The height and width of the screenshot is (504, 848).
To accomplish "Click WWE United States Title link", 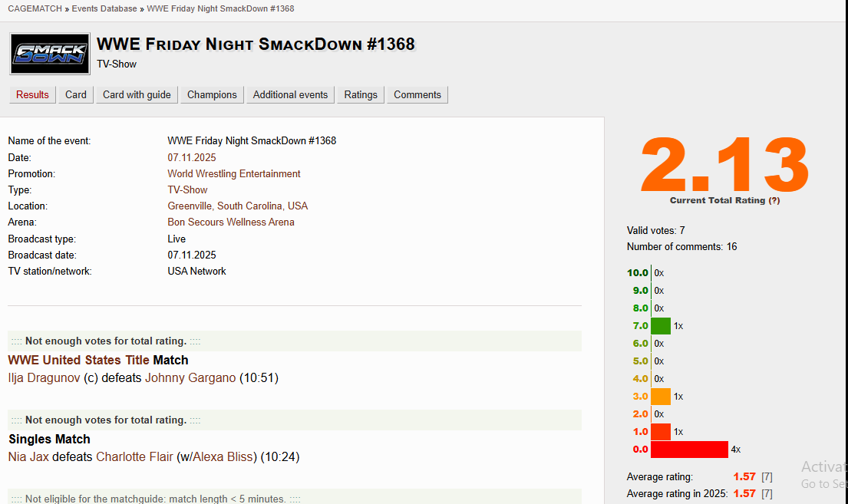I will pyautogui.click(x=78, y=360).
